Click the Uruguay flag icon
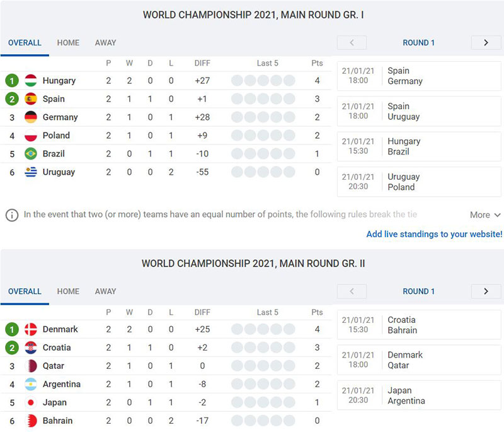 (x=31, y=172)
